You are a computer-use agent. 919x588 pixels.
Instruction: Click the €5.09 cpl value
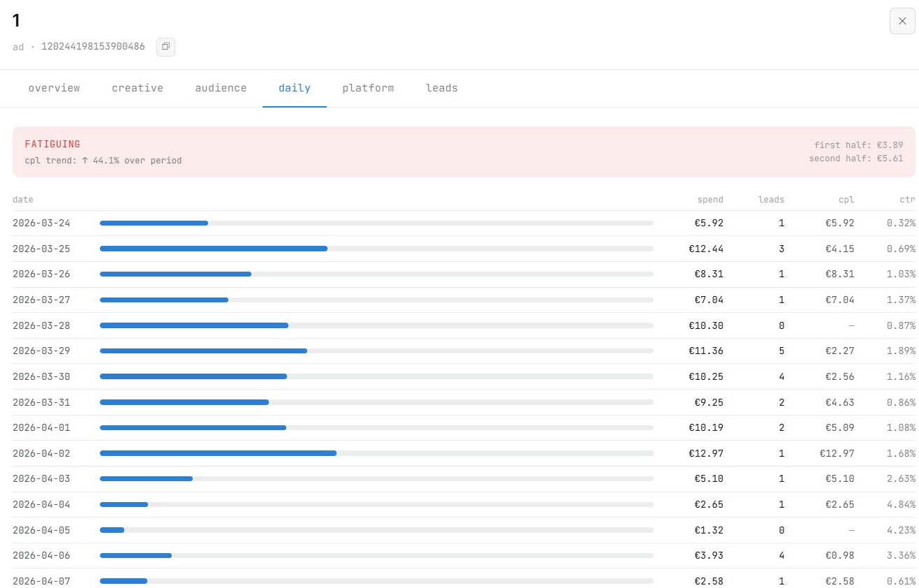839,427
